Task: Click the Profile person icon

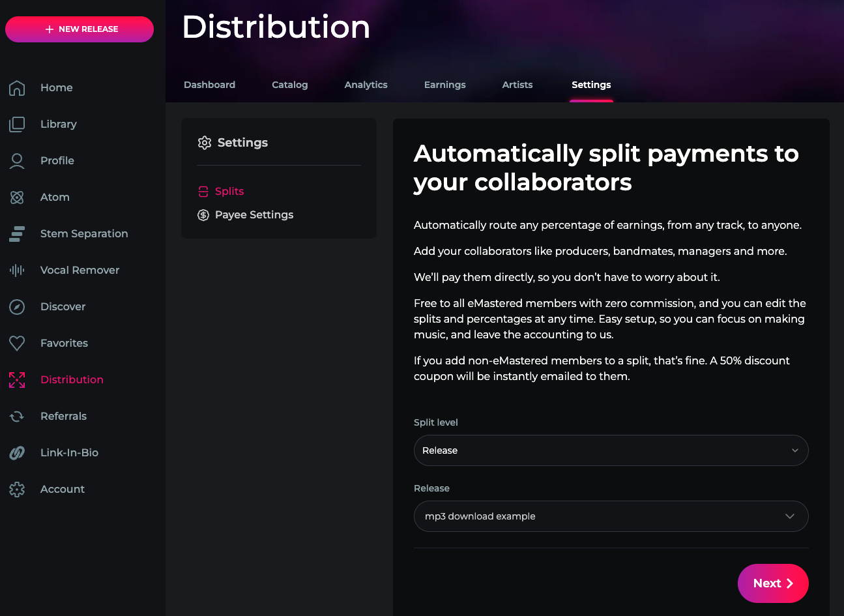Action: click(17, 161)
